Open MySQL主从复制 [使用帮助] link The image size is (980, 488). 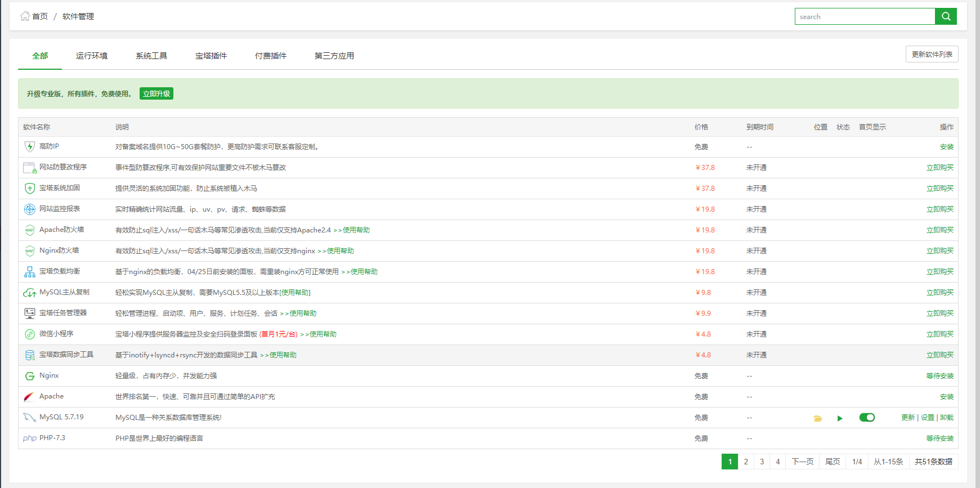coord(295,293)
